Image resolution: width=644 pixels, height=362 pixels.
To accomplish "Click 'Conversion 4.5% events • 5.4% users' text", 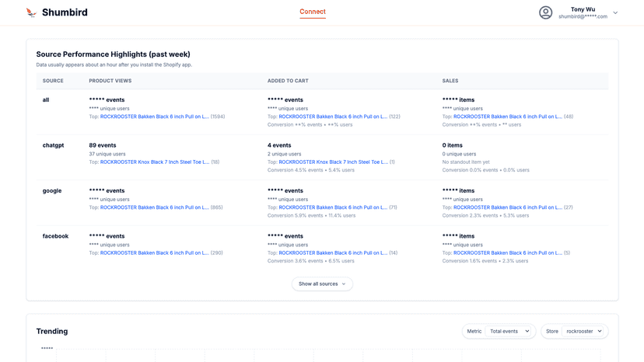I will point(311,170).
